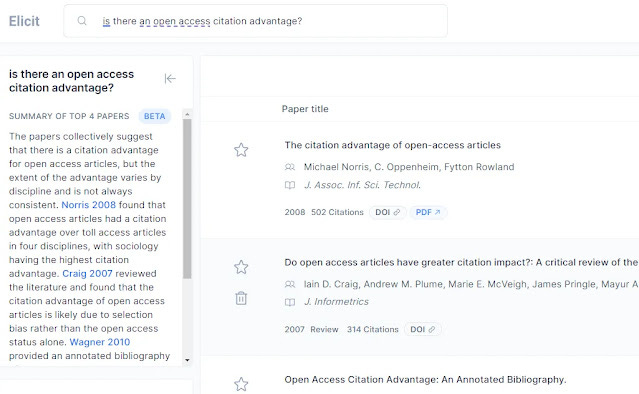This screenshot has width=639, height=394.
Task: Click the Paper title column header
Action: [x=305, y=109]
